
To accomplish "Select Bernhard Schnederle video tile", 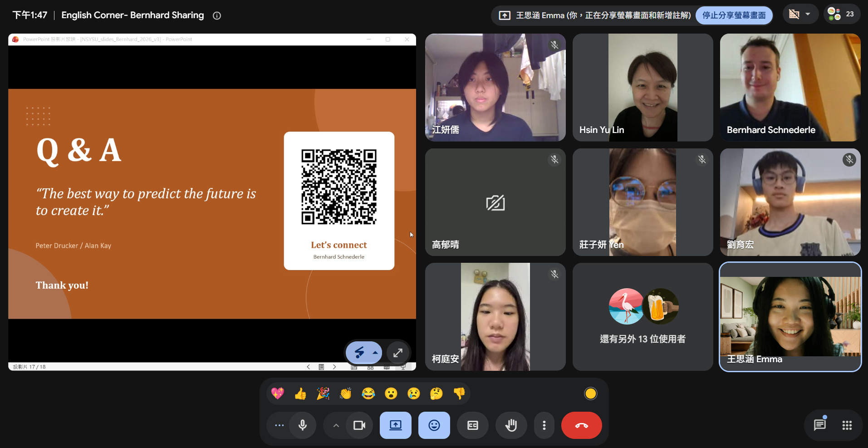I will (790, 87).
